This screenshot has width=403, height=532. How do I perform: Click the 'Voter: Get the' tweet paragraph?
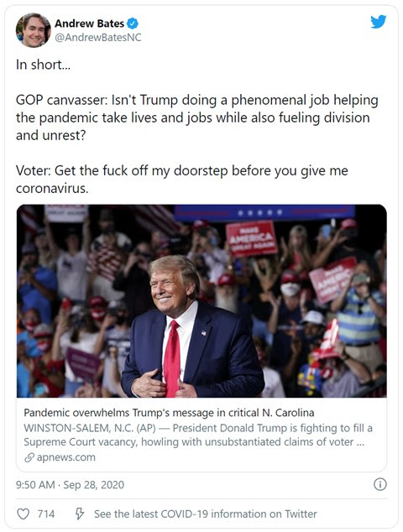point(182,179)
